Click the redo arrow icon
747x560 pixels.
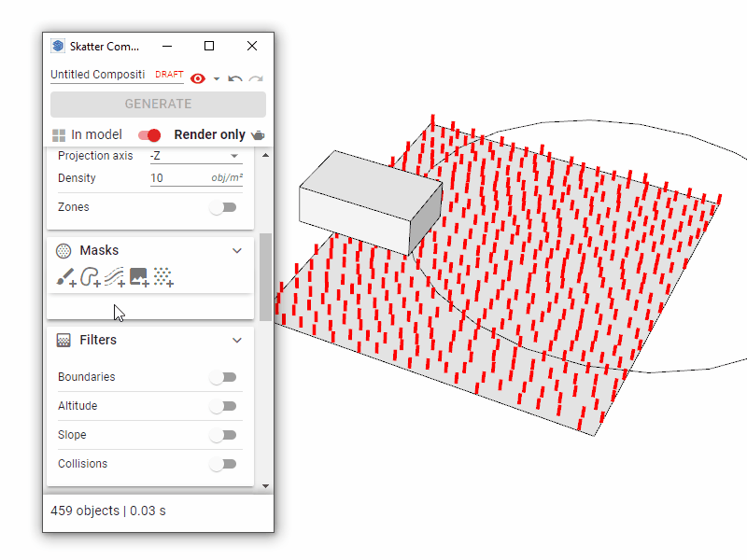[x=255, y=78]
